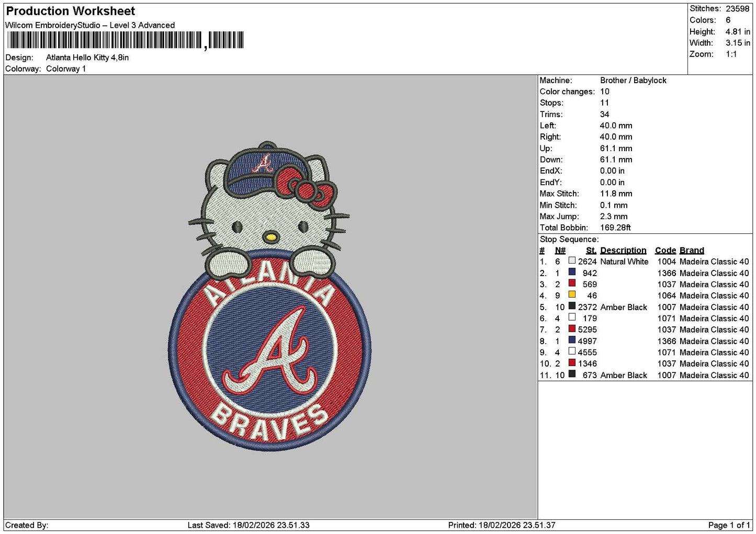The height and width of the screenshot is (534, 756).
Task: Click the machine value 'Brother / Babylock'
Action: [x=633, y=81]
